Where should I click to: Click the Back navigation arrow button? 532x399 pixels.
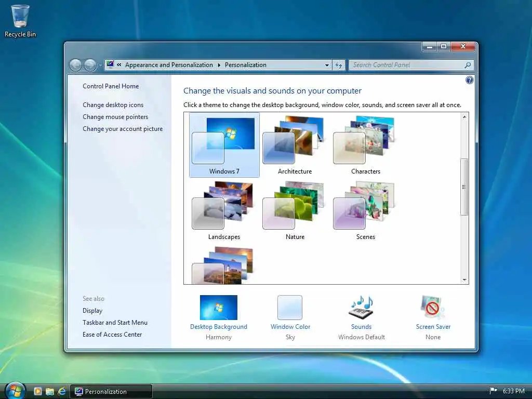click(76, 65)
